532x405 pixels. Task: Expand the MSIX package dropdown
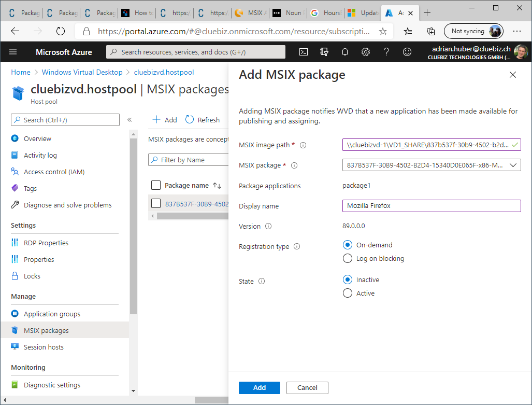click(432, 165)
